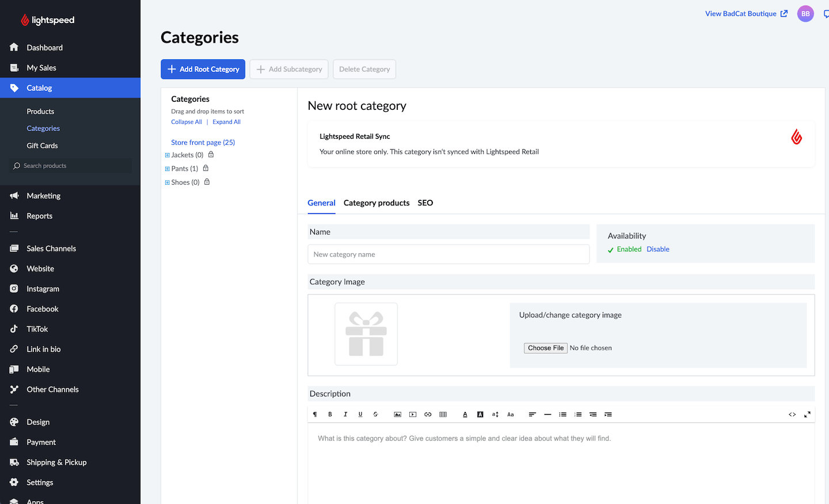829x504 pixels.
Task: Select the Jackets (0) category
Action: (x=187, y=155)
